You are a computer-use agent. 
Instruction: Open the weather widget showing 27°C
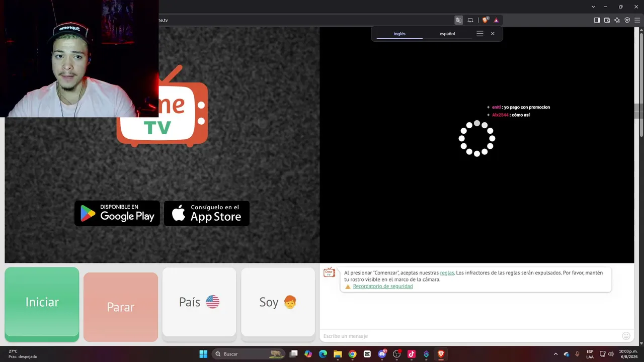tap(23, 354)
